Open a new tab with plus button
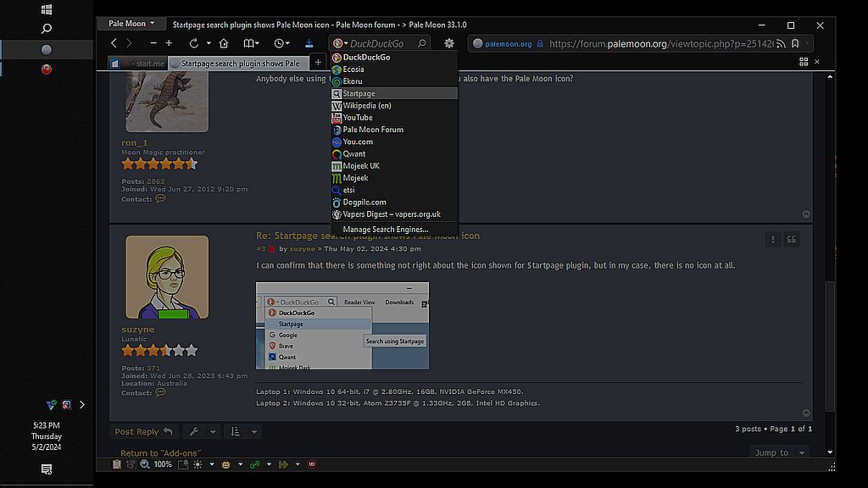The width and height of the screenshot is (868, 488). point(318,63)
